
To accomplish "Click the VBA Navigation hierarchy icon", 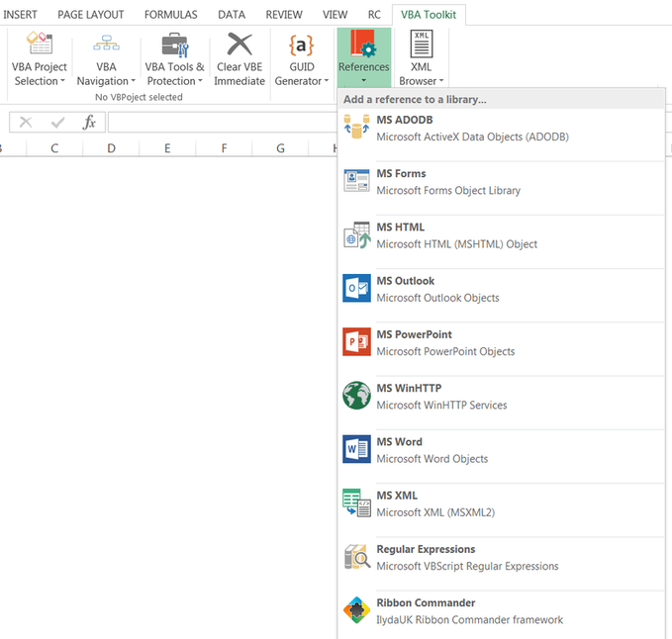I will [106, 44].
